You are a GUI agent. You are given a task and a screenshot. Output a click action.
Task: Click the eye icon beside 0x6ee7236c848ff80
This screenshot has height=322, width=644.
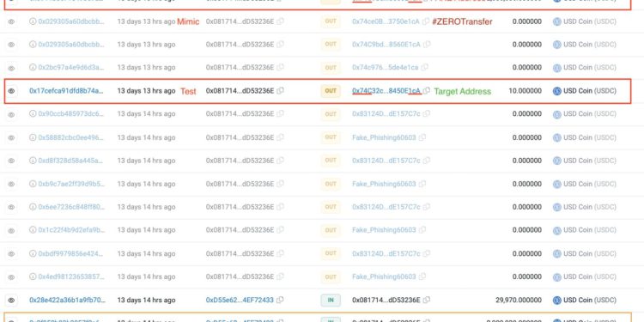(x=11, y=207)
